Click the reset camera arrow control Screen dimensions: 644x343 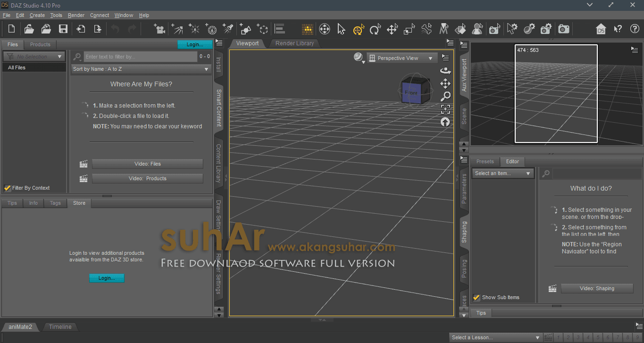[x=445, y=122]
